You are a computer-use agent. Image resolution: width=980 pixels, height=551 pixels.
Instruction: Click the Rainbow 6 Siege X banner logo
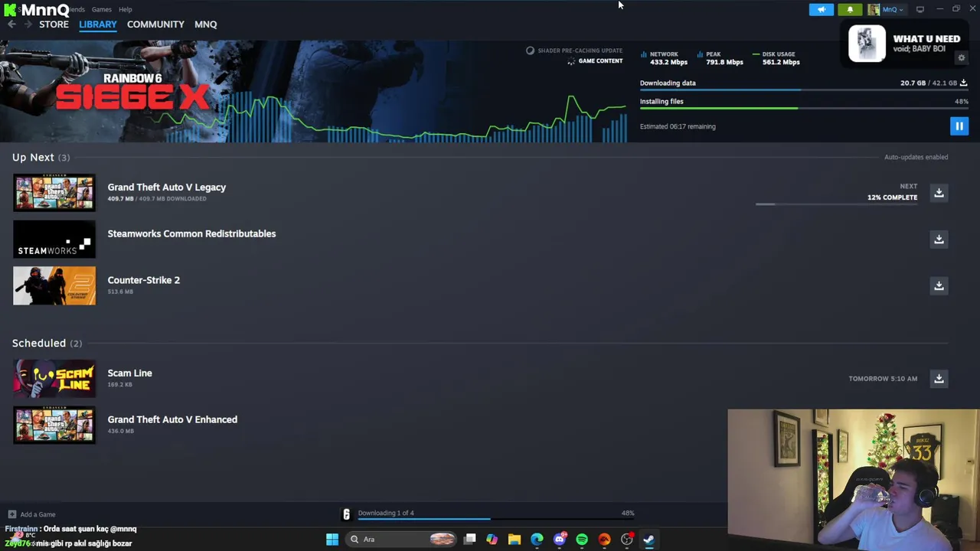pyautogui.click(x=132, y=92)
